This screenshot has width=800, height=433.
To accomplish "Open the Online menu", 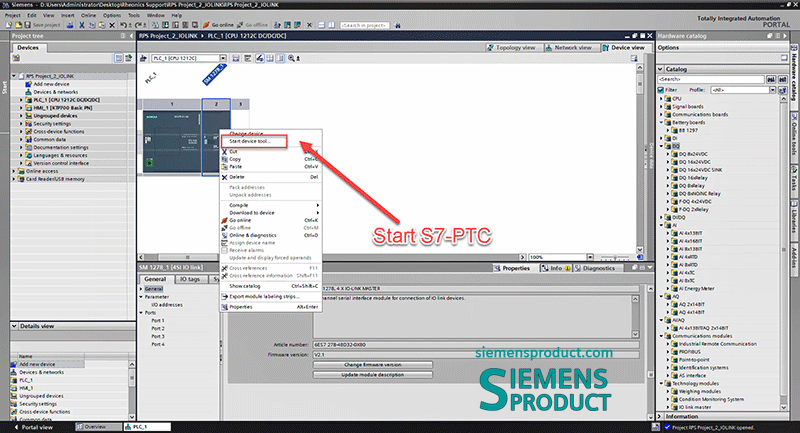I will pyautogui.click(x=88, y=15).
